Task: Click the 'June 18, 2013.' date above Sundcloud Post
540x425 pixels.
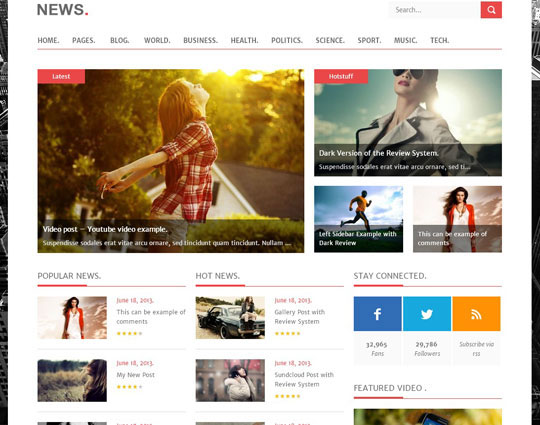Action: click(293, 363)
